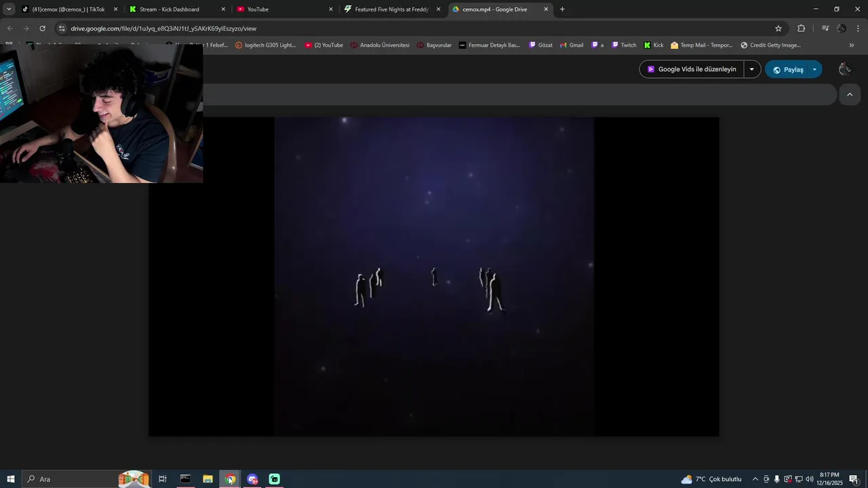
Task: Open the Kick bookmark
Action: (654, 45)
